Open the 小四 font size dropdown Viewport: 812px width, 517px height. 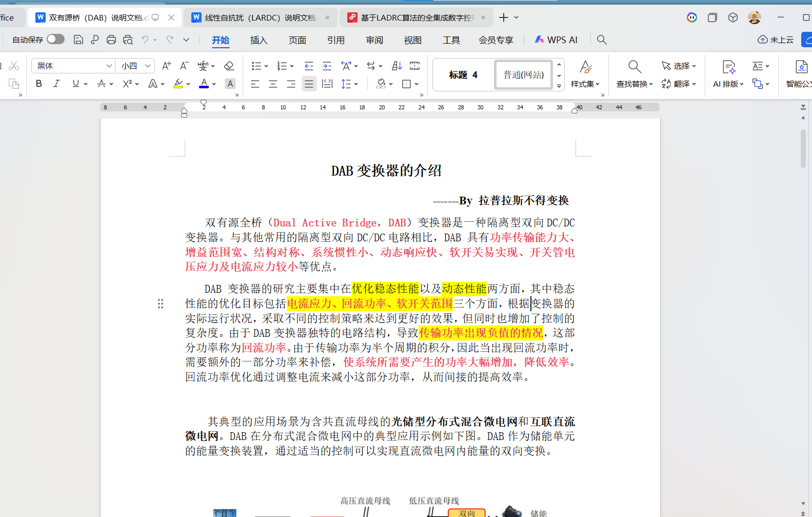148,66
